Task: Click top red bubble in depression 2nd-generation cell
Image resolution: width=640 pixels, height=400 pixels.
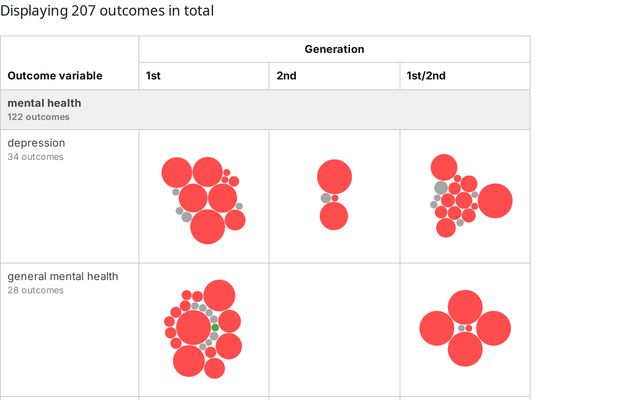Action: point(334,177)
